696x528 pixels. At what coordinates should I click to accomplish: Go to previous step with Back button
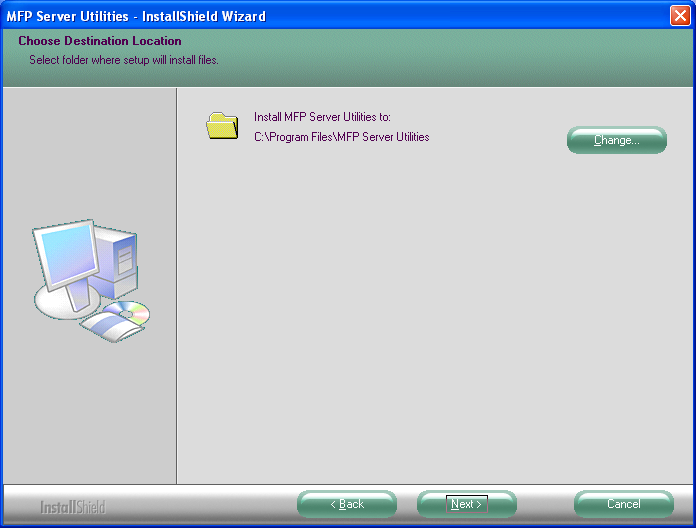point(347,504)
